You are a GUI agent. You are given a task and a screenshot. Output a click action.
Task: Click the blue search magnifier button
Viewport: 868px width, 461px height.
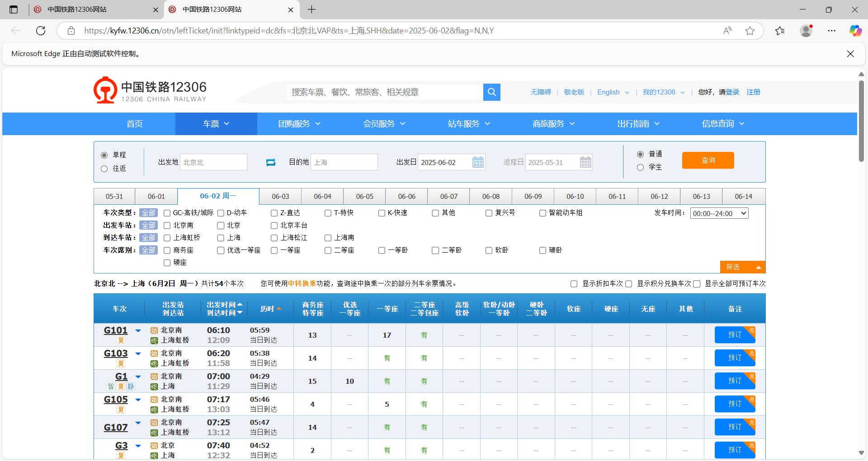(491, 92)
